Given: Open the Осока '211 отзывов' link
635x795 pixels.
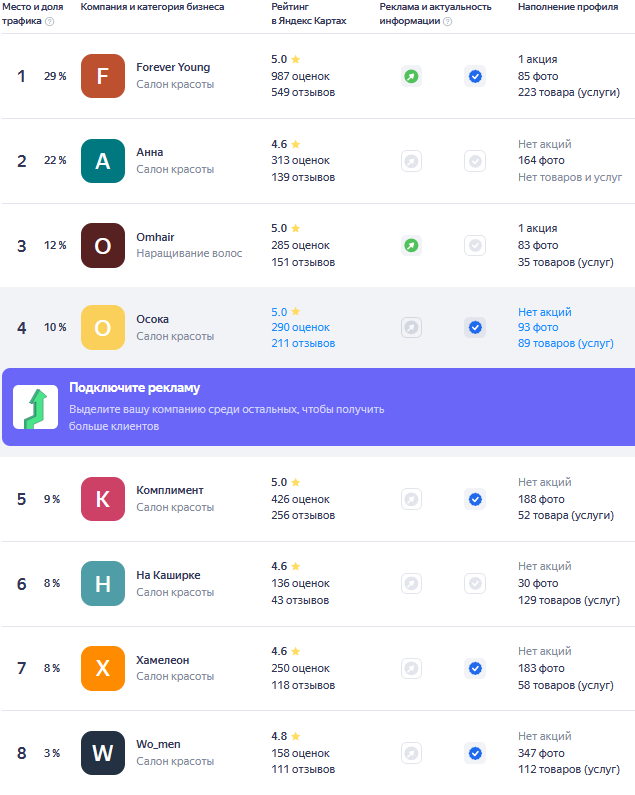Looking at the screenshot, I should 303,343.
